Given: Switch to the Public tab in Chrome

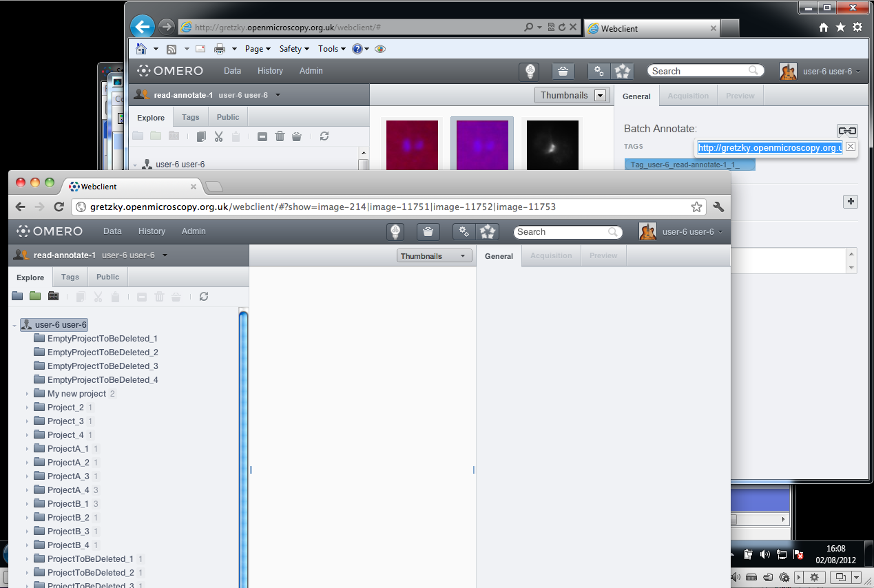Looking at the screenshot, I should (x=107, y=277).
